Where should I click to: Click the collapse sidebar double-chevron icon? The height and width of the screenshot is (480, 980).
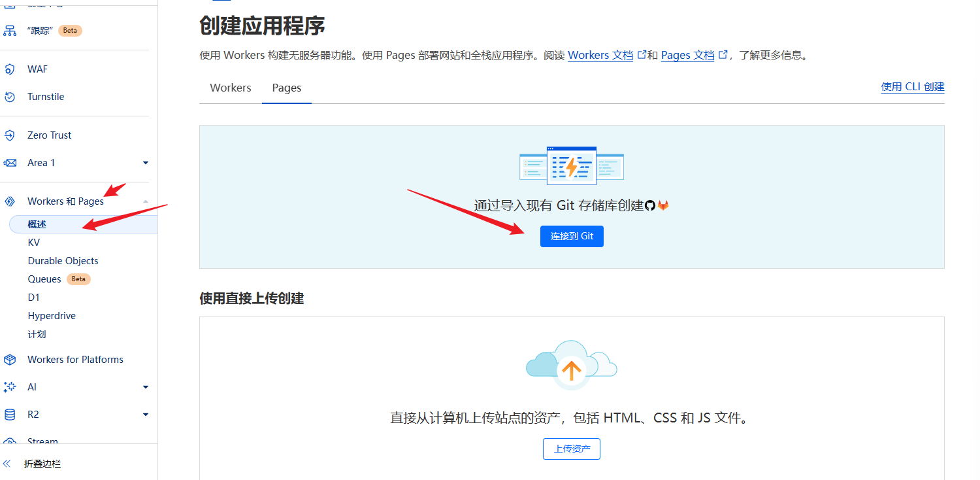[x=8, y=464]
